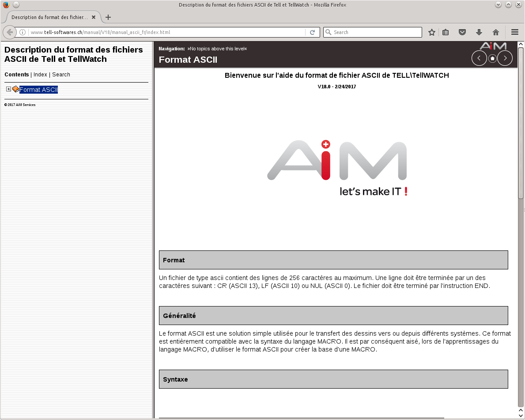The height and width of the screenshot is (420, 525).
Task: Click the next topic arrow button
Action: [505, 58]
